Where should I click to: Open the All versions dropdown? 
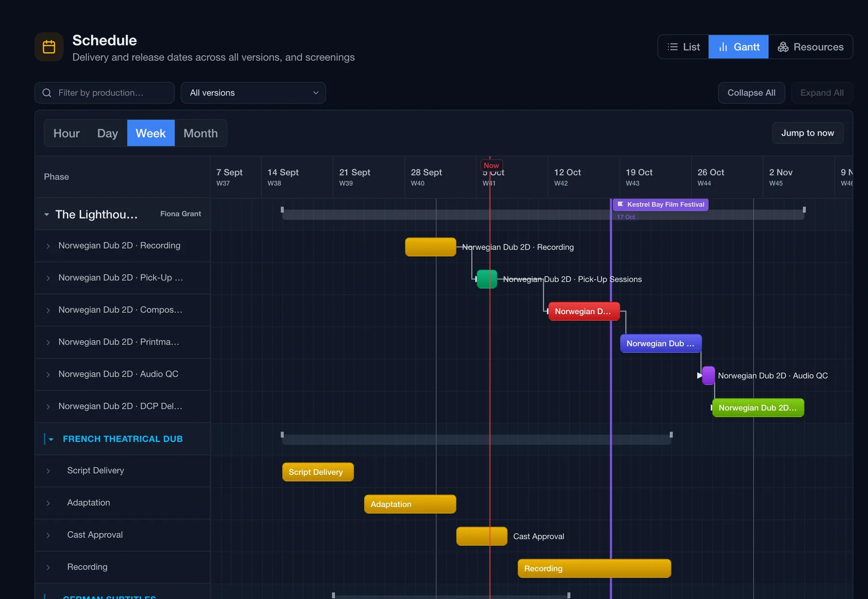253,93
